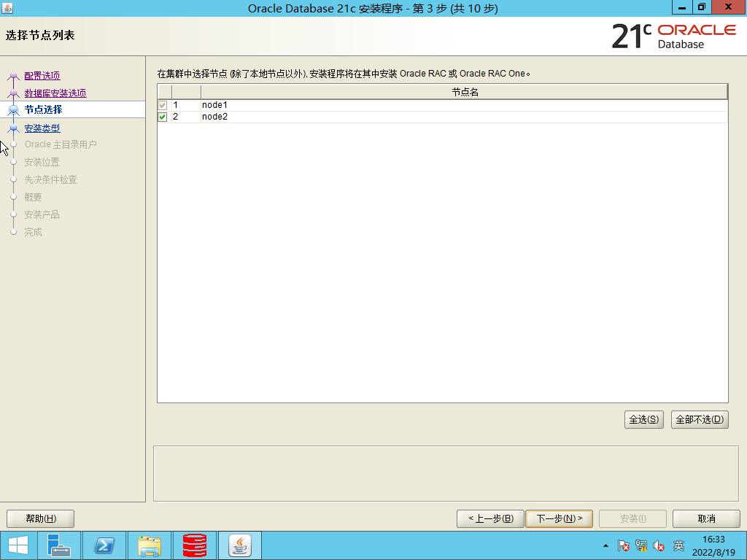Click the node1 checkbox
Screen dimensions: 747x560
tap(163, 105)
